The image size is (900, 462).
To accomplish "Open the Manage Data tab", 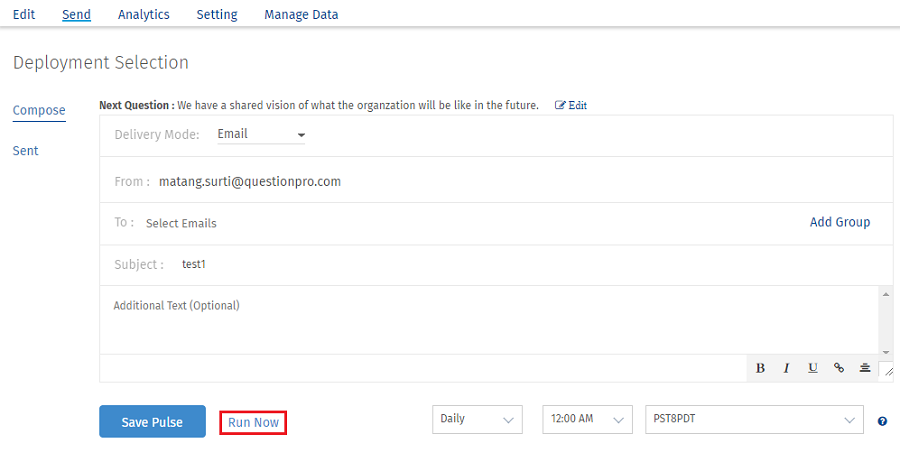I will (x=301, y=15).
